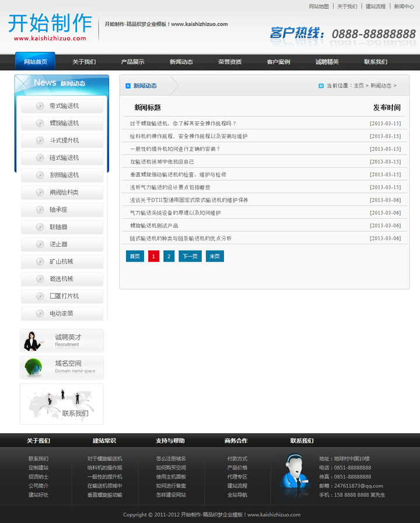
Task: Open article 气力输送系统设备的原理以及如何维护
Action: click(x=175, y=213)
